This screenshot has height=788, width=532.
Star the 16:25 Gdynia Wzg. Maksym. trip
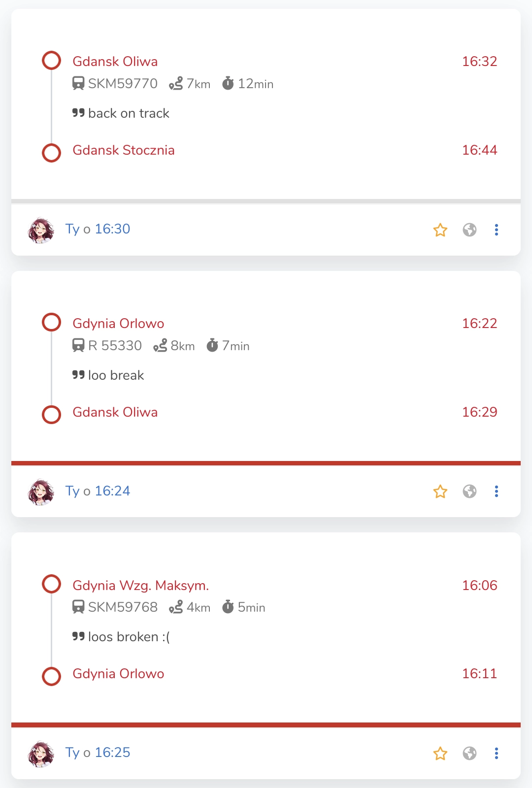[x=440, y=754]
